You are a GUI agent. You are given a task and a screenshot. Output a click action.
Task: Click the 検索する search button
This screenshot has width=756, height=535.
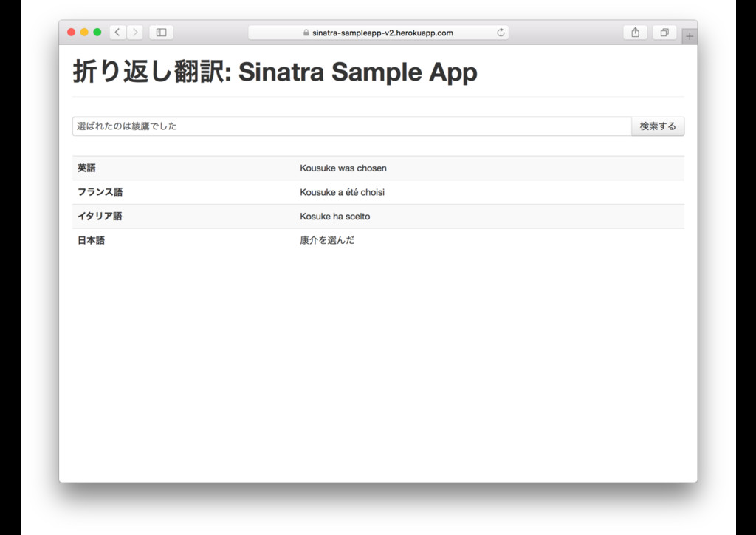point(658,126)
